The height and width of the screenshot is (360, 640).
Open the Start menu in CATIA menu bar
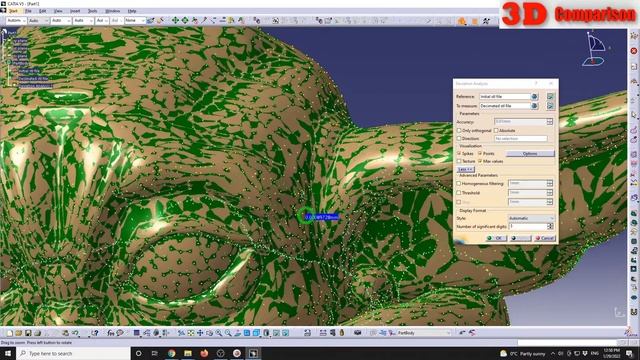(x=13, y=11)
